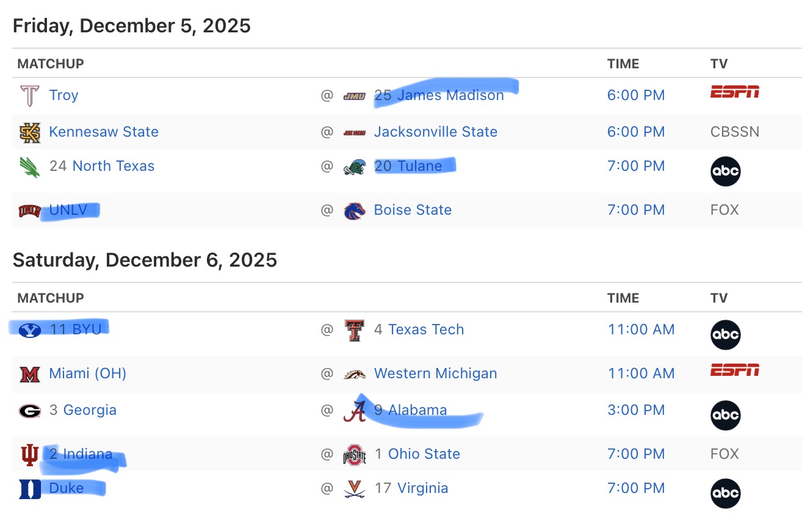Open the Texas Tech team page
Viewport: 802px width, 532px height.
[426, 329]
